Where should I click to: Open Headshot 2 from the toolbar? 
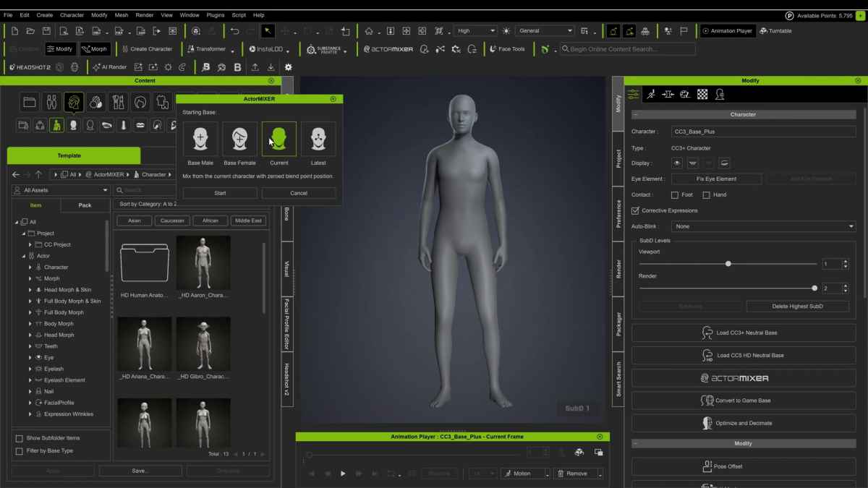tap(30, 67)
